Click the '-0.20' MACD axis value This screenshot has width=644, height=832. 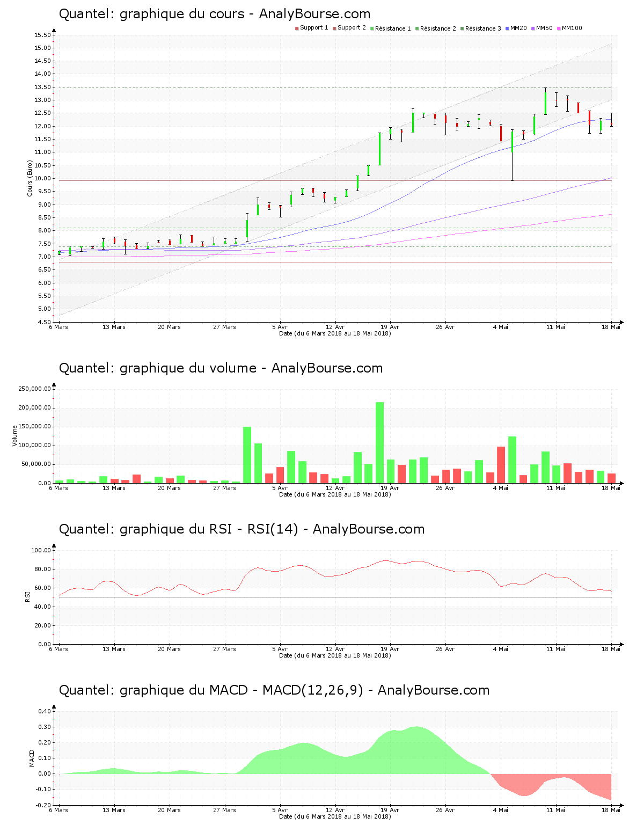(x=44, y=805)
